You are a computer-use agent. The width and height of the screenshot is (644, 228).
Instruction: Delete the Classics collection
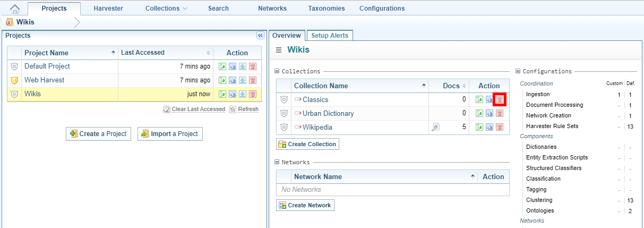point(499,99)
